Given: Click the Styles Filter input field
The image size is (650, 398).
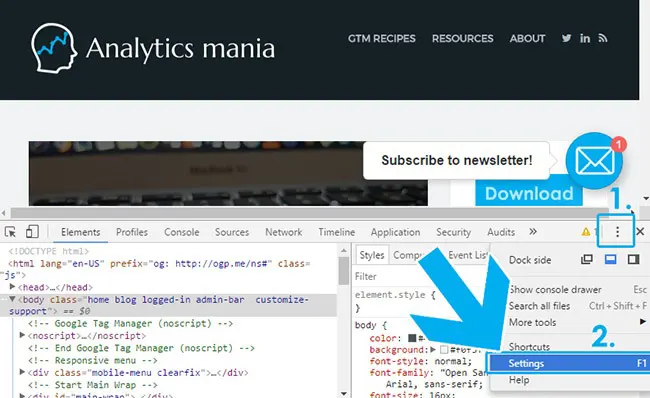Looking at the screenshot, I should pos(421,277).
